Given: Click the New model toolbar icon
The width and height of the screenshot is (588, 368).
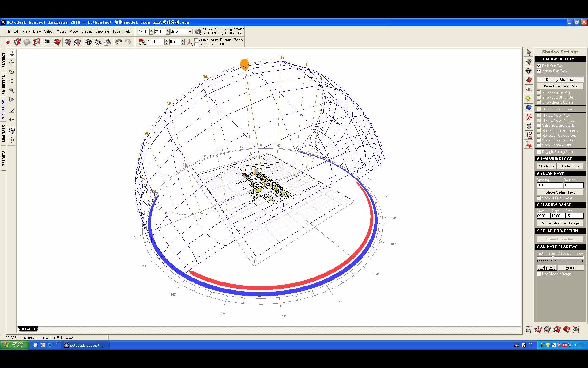Looking at the screenshot, I should pyautogui.click(x=8, y=42).
